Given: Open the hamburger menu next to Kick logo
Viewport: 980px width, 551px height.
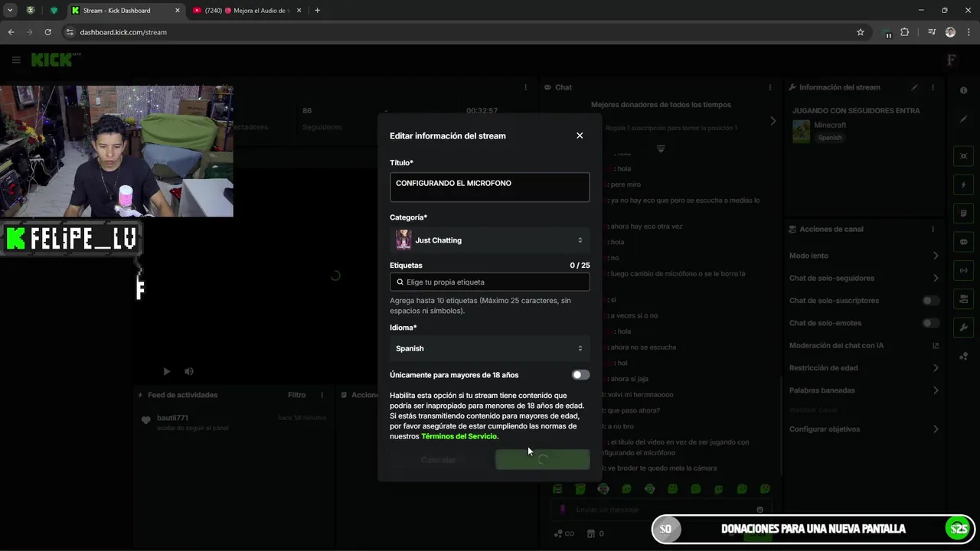Looking at the screenshot, I should click(16, 60).
